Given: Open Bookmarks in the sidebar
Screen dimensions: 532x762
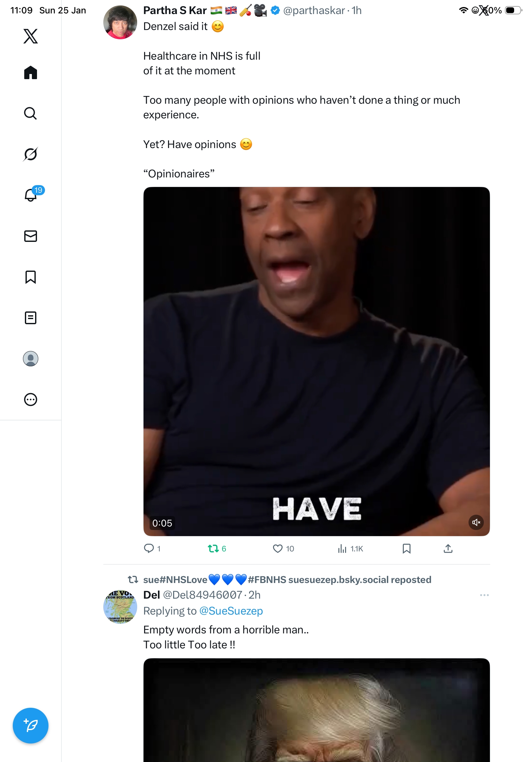Looking at the screenshot, I should point(31,277).
